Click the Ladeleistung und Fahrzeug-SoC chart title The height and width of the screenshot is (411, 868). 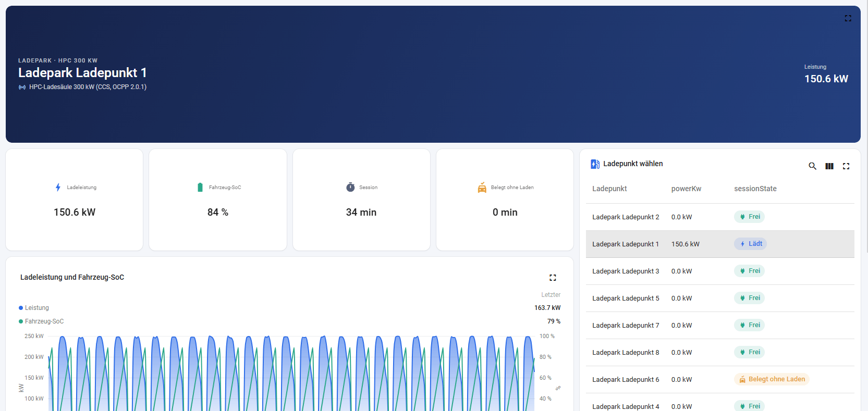pyautogui.click(x=72, y=278)
